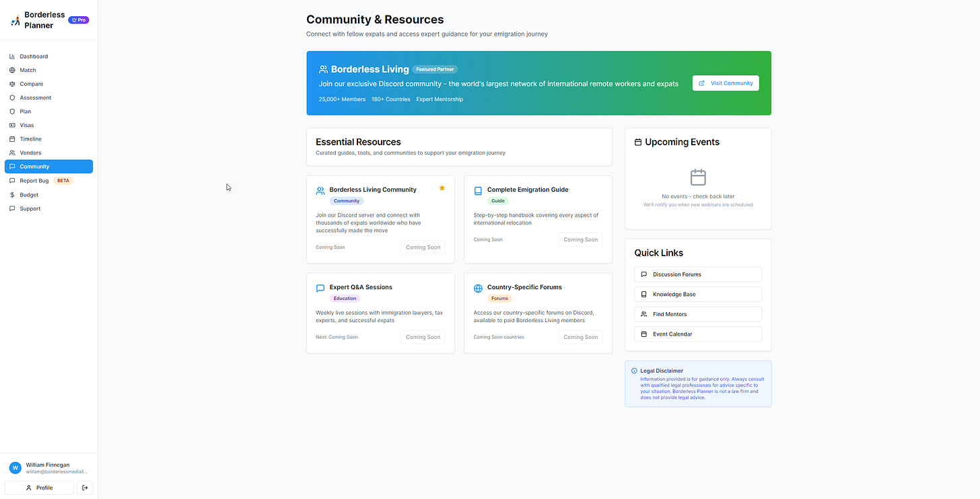Click the 'Community & Resources' page heading
Image resolution: width=980 pixels, height=499 pixels.
[x=375, y=20]
